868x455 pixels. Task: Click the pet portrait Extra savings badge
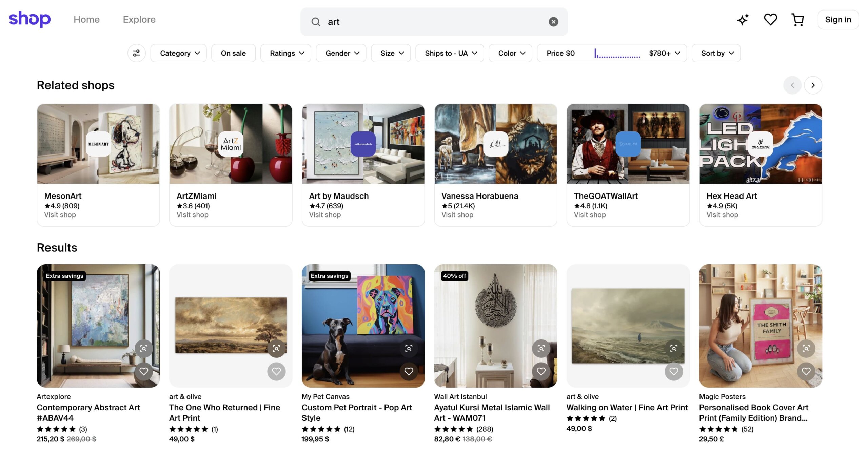point(329,276)
